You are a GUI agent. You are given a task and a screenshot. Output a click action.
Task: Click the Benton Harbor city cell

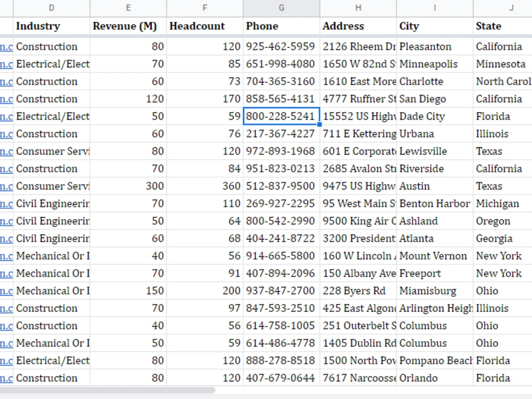point(435,204)
